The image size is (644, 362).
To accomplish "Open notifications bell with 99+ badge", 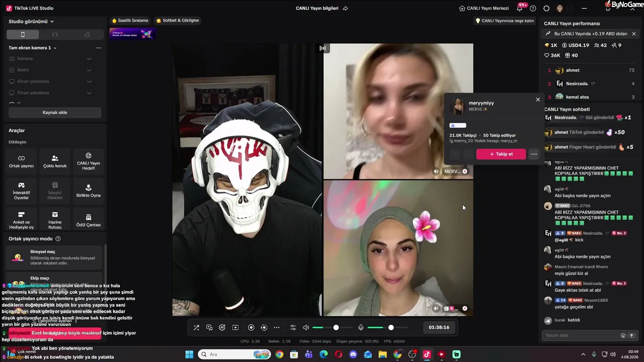I will pos(520,8).
